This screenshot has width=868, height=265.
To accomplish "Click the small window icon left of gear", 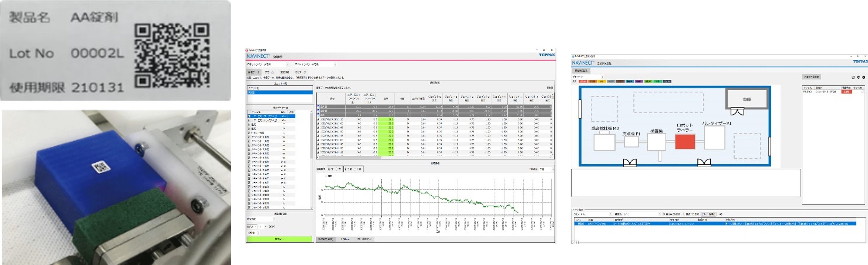I will pyautogui.click(x=853, y=77).
